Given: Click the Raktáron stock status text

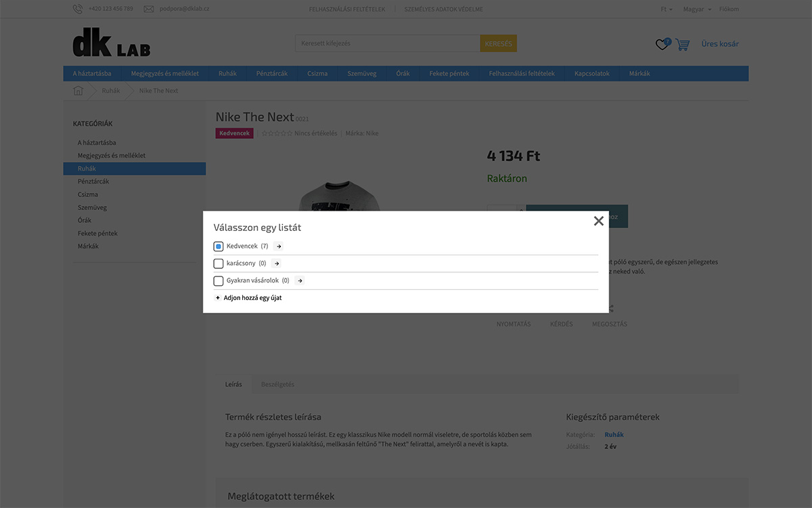Looking at the screenshot, I should pos(507,179).
